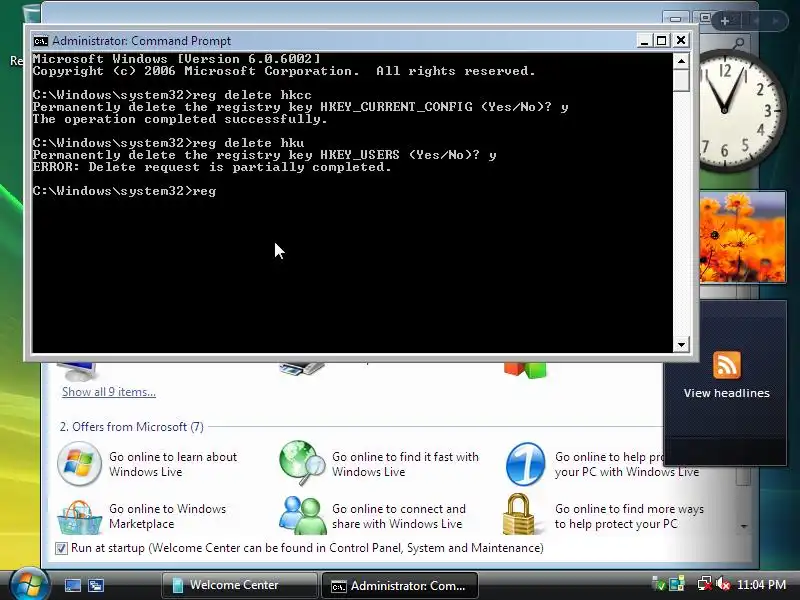
Task: Click the blue OneCare number one icon
Action: click(525, 464)
